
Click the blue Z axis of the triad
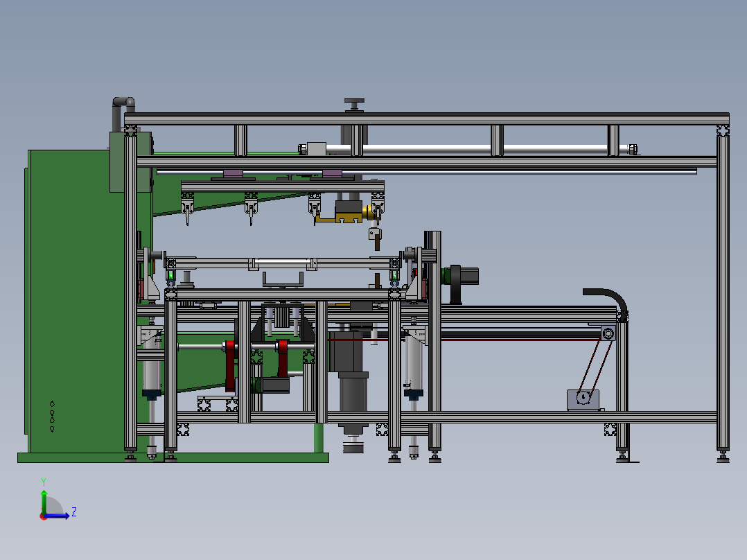click(x=57, y=515)
